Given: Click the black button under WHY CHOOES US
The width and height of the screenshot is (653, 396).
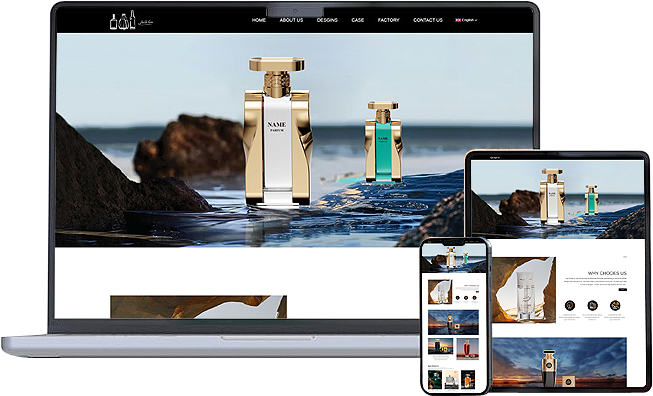Looking at the screenshot, I should click(x=623, y=289).
